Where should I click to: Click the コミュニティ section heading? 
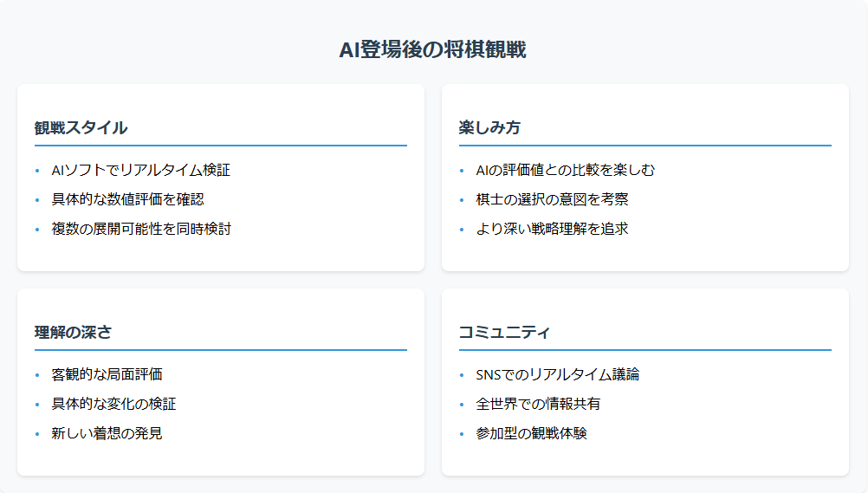click(504, 332)
